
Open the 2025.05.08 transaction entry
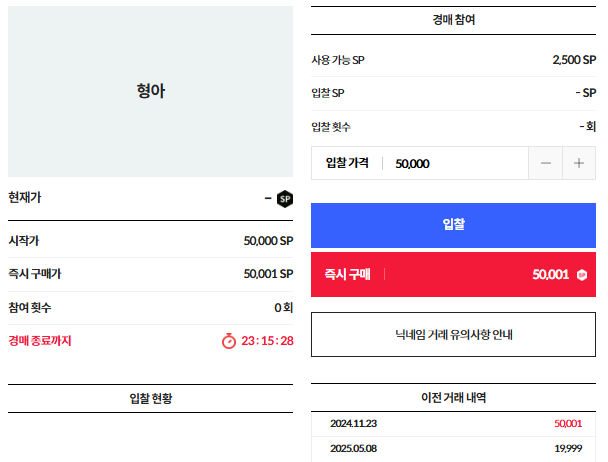[453, 449]
